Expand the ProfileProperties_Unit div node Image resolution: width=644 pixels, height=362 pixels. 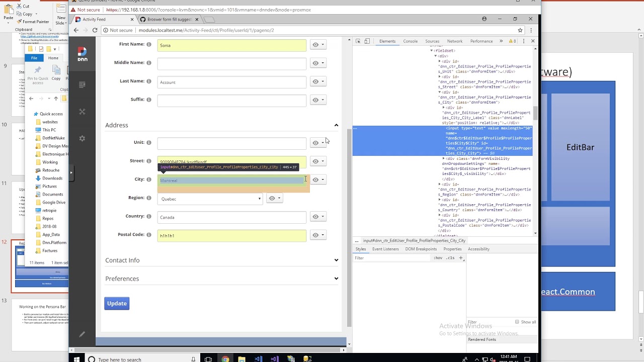point(440,61)
